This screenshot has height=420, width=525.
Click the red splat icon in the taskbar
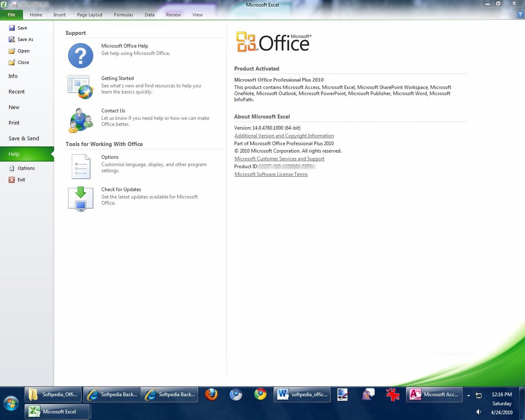393,395
